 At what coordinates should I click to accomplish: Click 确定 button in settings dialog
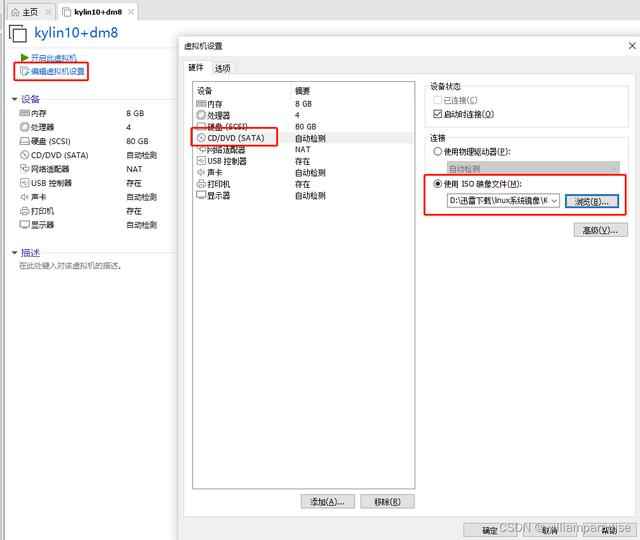(x=490, y=530)
